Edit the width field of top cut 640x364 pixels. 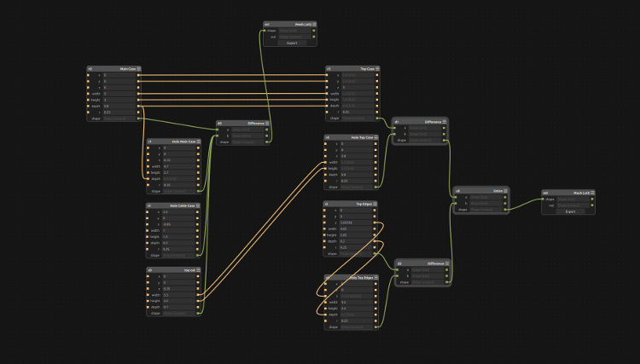point(179,295)
